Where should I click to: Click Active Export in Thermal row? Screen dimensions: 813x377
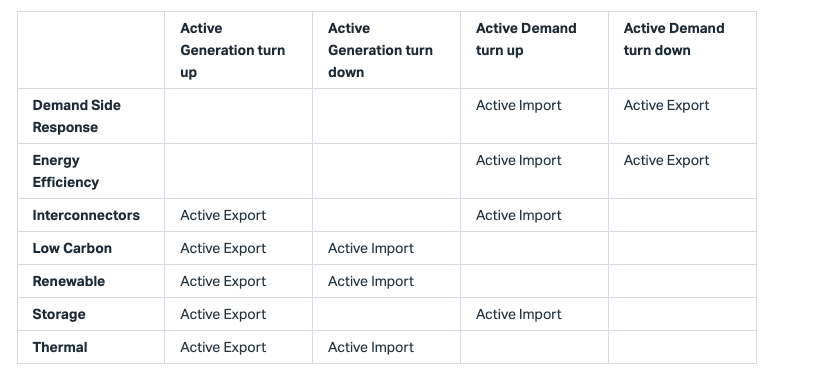(223, 347)
